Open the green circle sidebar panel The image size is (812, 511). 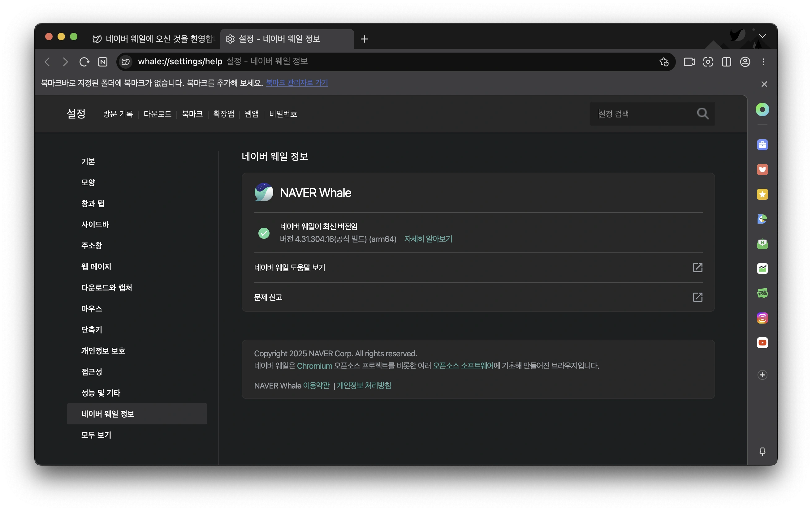click(x=762, y=109)
